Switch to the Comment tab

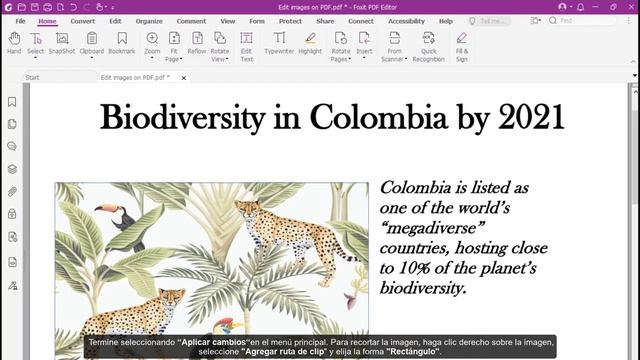tap(191, 21)
